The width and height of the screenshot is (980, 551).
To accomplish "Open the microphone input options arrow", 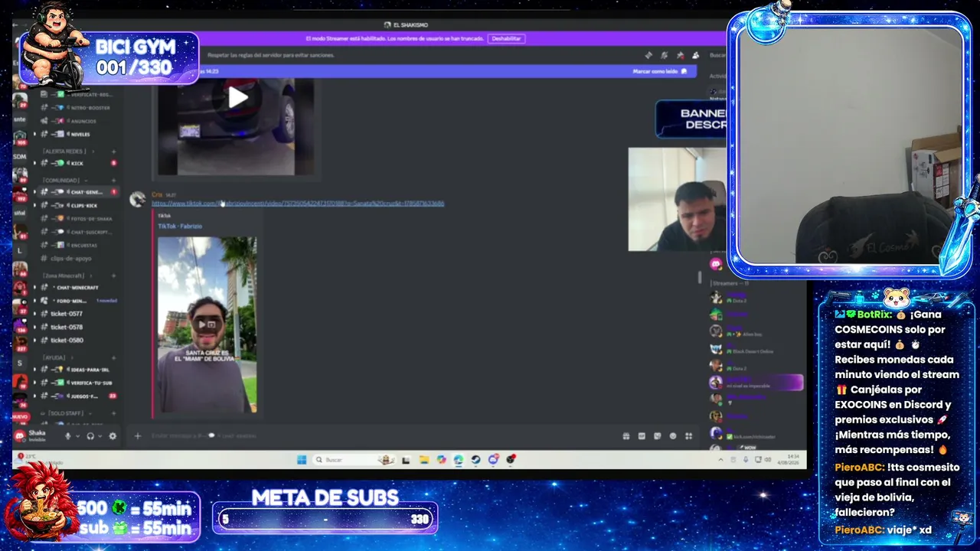I will 77,436.
